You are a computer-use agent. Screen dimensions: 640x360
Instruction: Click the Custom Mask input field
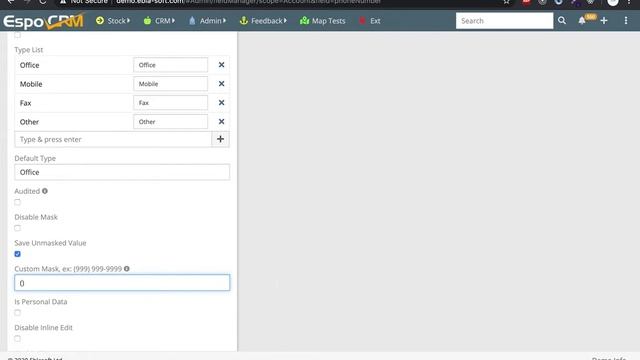pyautogui.click(x=122, y=283)
